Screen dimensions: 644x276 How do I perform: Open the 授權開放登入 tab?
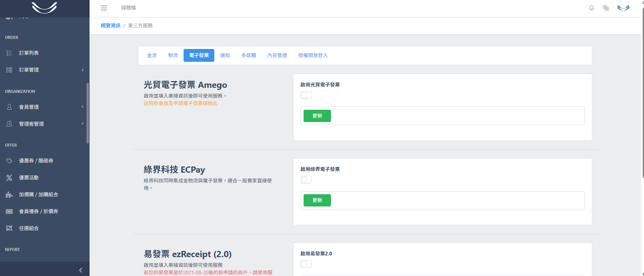point(313,56)
